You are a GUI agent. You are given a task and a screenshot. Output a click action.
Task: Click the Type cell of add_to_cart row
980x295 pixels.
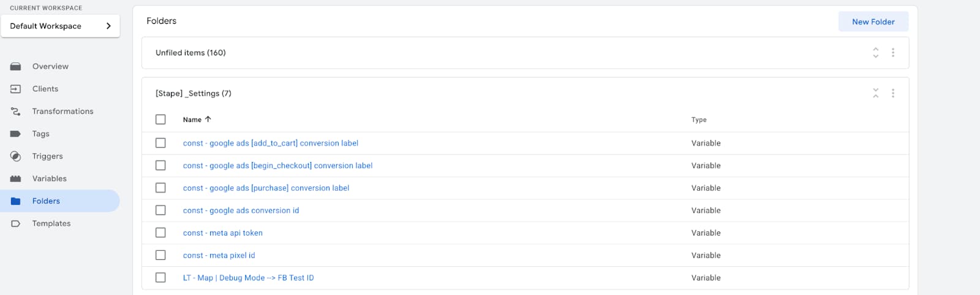tap(706, 143)
